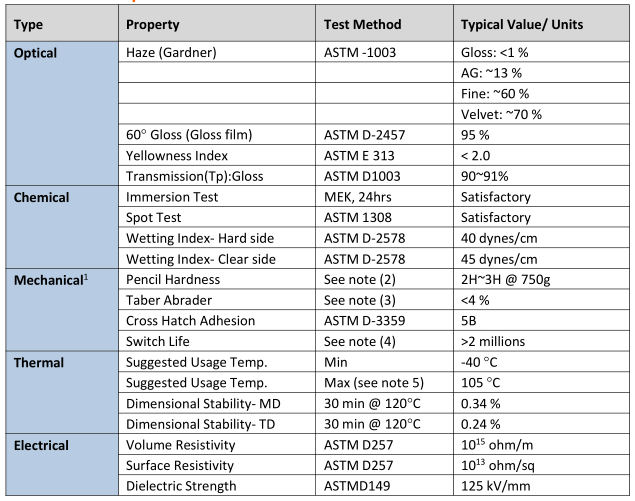Select the Chemical category cell
This screenshot has width=635, height=501.
tap(62, 227)
